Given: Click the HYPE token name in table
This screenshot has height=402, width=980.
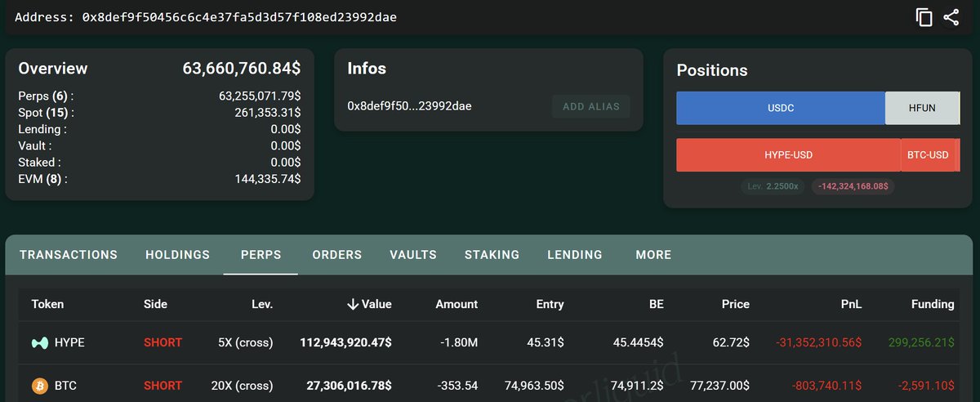Looking at the screenshot, I should 69,343.
